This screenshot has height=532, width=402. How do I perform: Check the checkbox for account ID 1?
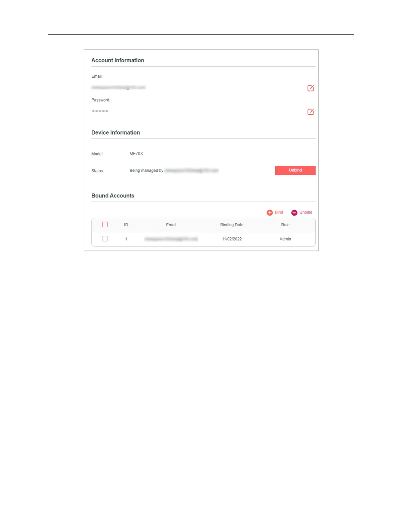(x=105, y=239)
